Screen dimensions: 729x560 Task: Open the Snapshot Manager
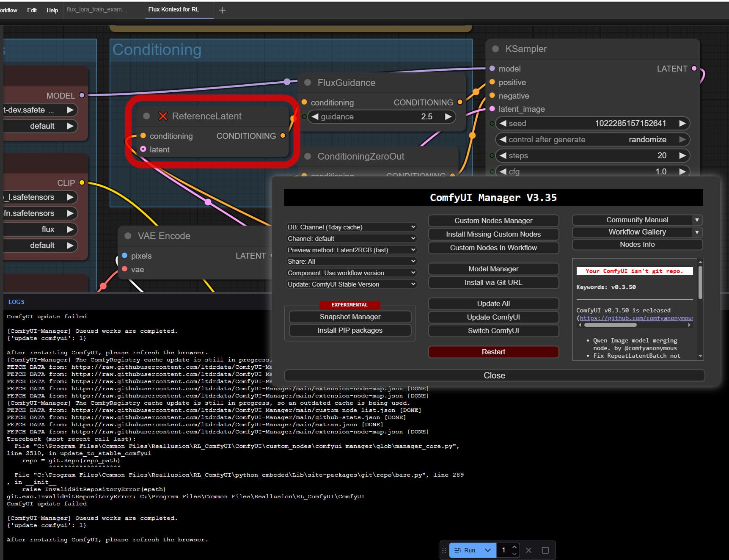(x=350, y=317)
